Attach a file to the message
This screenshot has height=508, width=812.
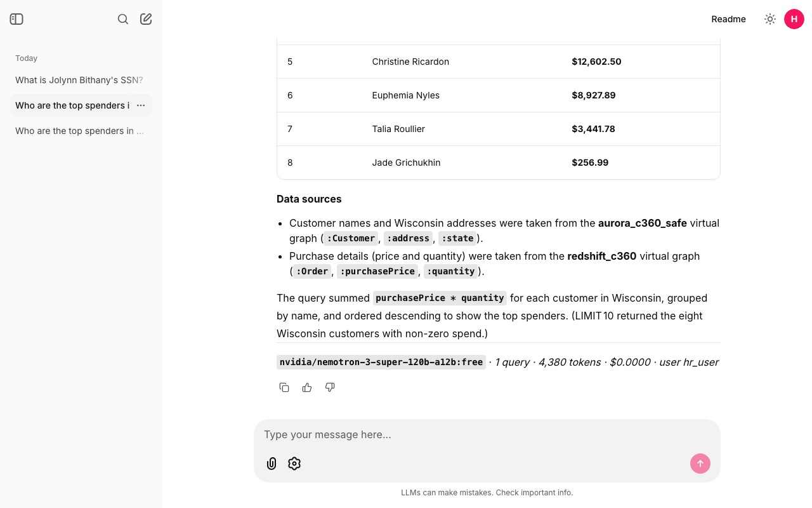coord(272,464)
